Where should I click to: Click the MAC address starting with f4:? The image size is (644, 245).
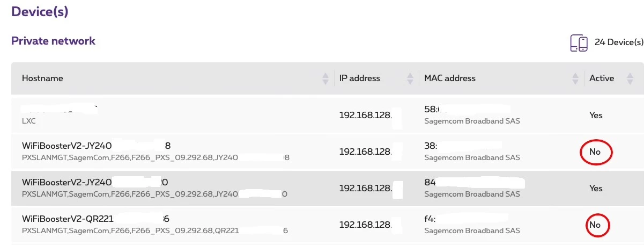[x=430, y=219]
